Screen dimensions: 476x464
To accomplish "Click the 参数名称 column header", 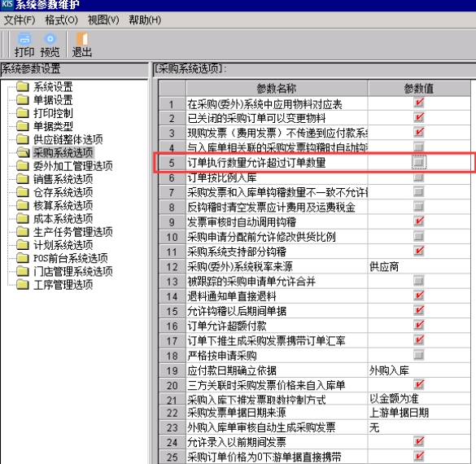I will (x=277, y=89).
